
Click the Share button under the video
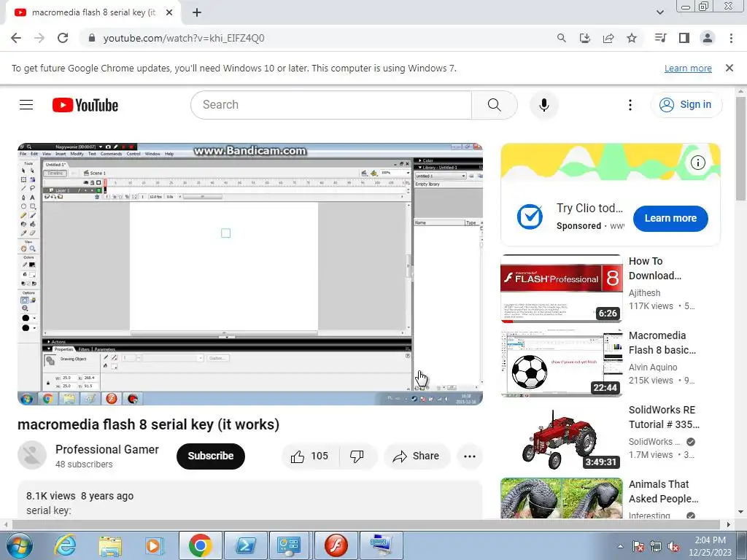tap(416, 456)
